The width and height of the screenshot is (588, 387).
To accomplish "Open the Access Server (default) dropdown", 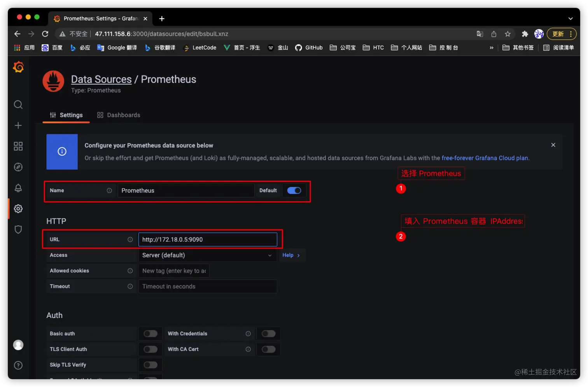I will [208, 255].
